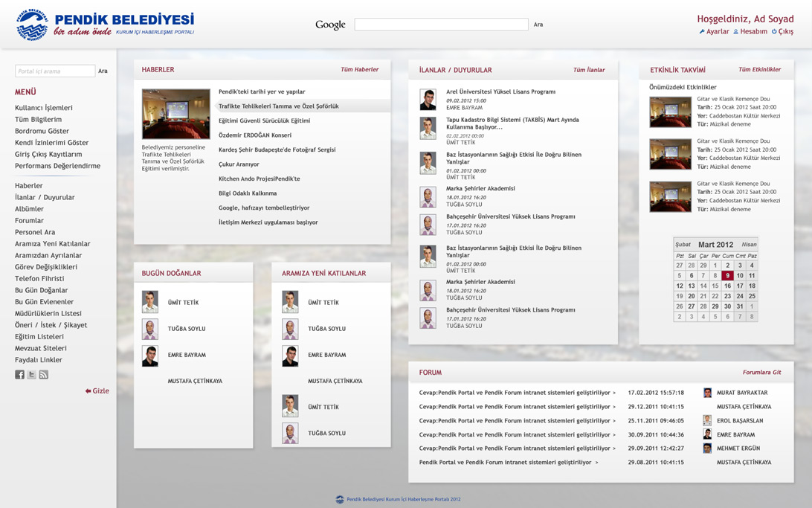Open Ayarlar settings with the wrench icon
This screenshot has width=812, height=508.
(x=702, y=32)
